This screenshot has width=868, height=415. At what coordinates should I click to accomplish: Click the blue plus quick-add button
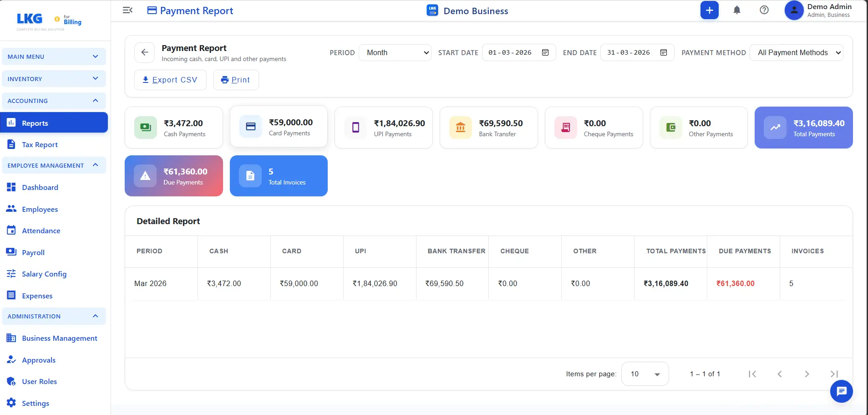pyautogui.click(x=709, y=10)
